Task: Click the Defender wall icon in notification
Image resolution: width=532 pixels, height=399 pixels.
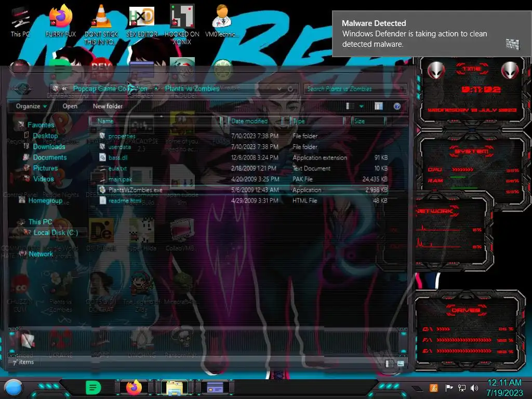Action: coord(513,44)
